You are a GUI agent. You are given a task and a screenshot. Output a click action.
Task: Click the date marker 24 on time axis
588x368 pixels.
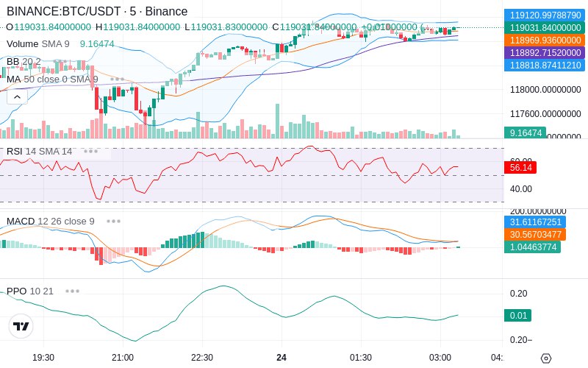pos(282,357)
